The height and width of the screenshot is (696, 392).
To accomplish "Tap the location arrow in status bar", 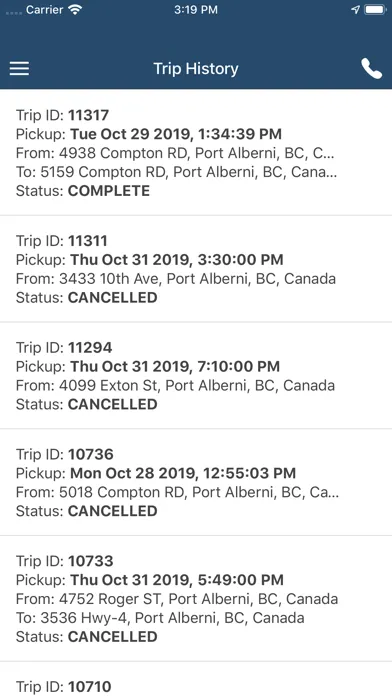I will point(356,10).
